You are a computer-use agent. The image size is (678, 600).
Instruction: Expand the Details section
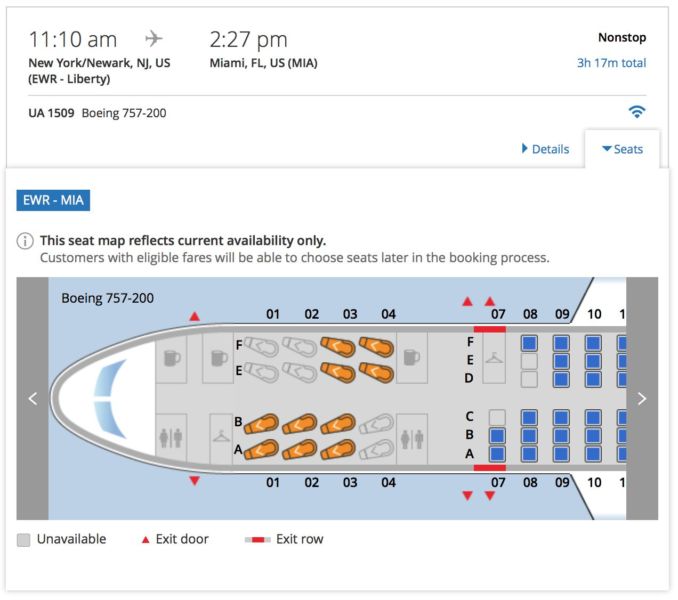[545, 149]
